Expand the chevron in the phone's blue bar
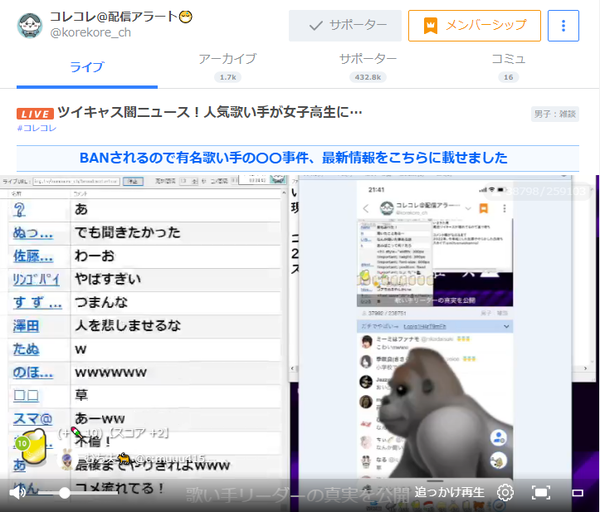Image resolution: width=600 pixels, height=512 pixels. tap(506, 326)
